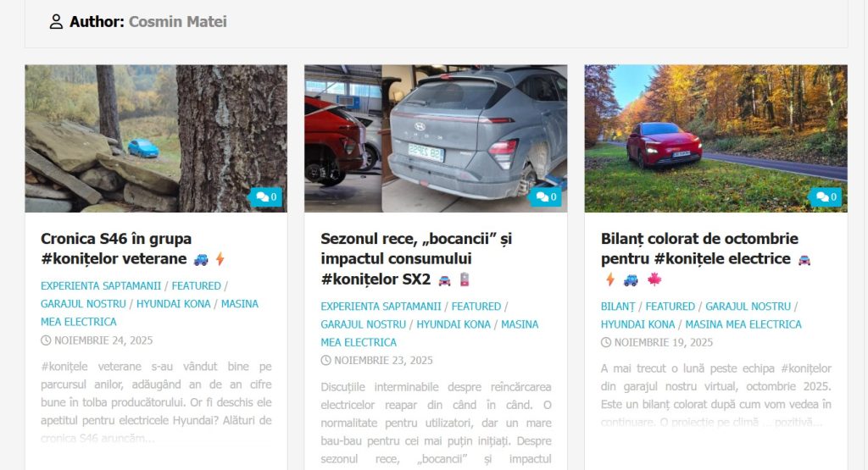Select HYUNDAI KONA category in third card
Screen dimensions: 868x470
coord(637,324)
